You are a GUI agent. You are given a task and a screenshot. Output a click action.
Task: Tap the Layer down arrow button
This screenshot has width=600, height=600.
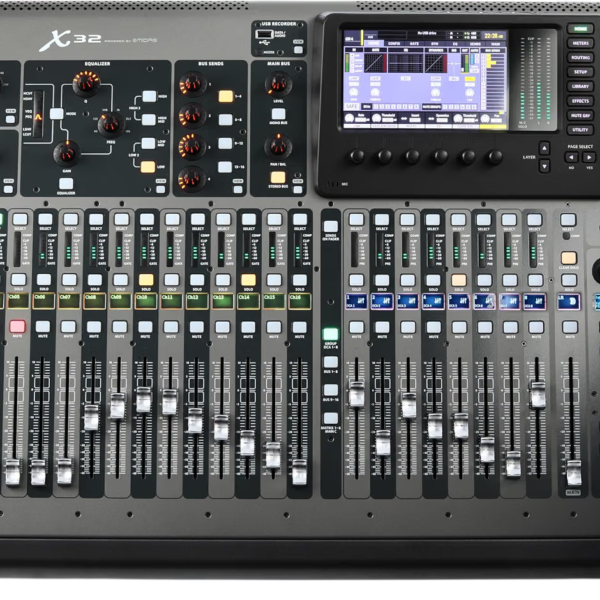pos(545,166)
